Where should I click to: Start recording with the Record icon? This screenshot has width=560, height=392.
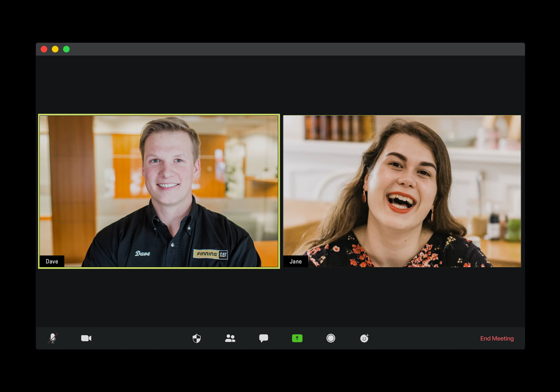[x=331, y=338]
